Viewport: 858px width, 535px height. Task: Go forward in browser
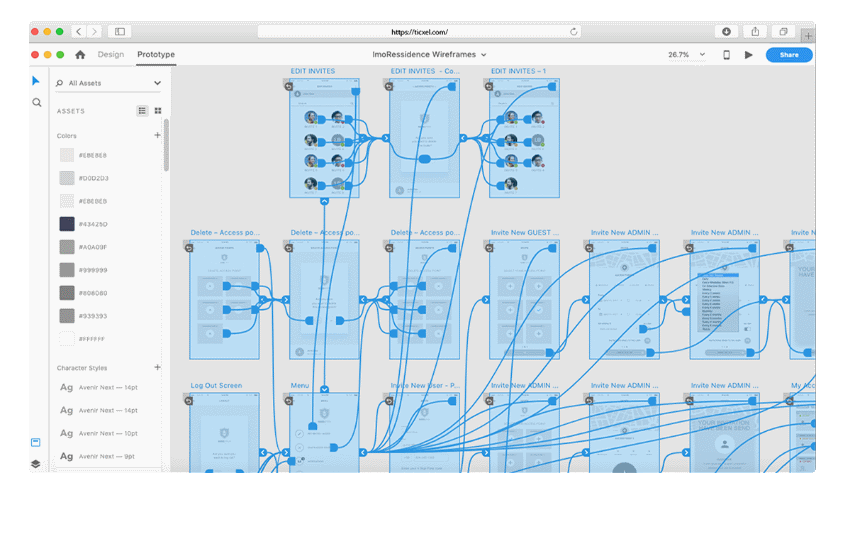coord(94,32)
